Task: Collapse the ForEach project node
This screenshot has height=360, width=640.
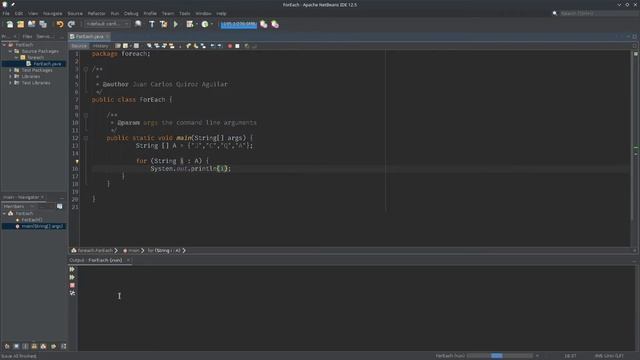Action: coord(4,45)
